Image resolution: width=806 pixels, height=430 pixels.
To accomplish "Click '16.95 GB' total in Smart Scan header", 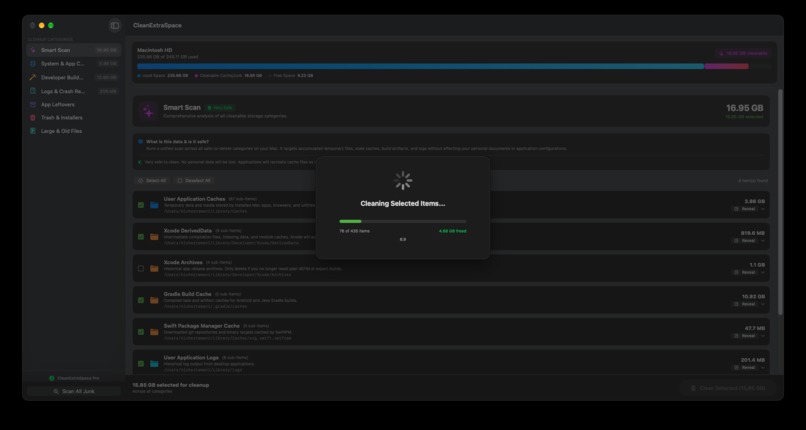I will tap(744, 108).
